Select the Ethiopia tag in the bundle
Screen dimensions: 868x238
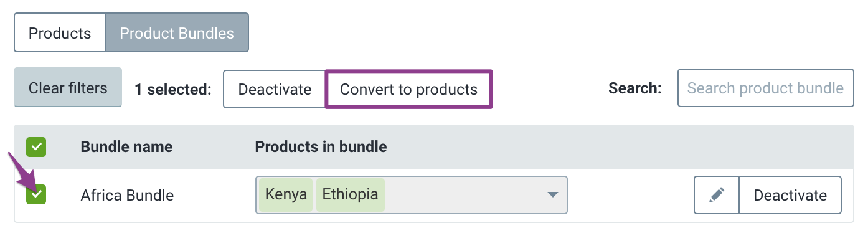[351, 194]
